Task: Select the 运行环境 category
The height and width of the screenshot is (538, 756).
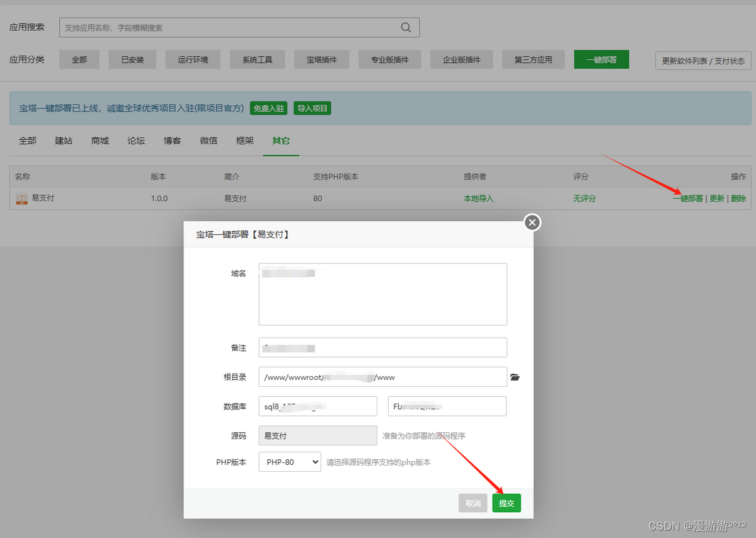Action: (193, 60)
